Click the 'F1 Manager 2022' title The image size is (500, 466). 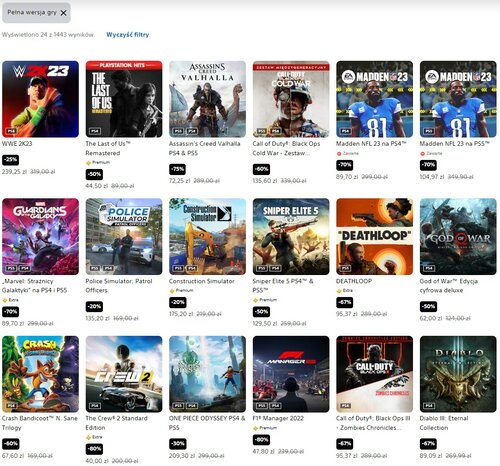[x=278, y=418]
